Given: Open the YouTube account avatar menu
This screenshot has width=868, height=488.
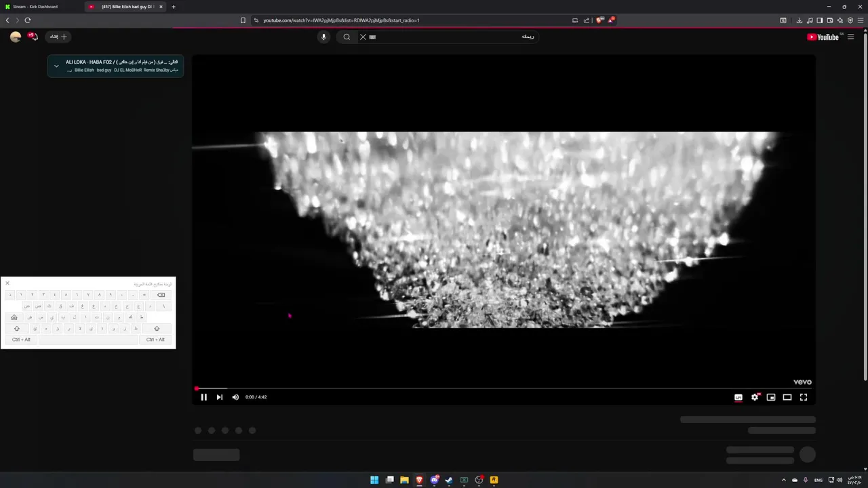Looking at the screenshot, I should 16,37.
